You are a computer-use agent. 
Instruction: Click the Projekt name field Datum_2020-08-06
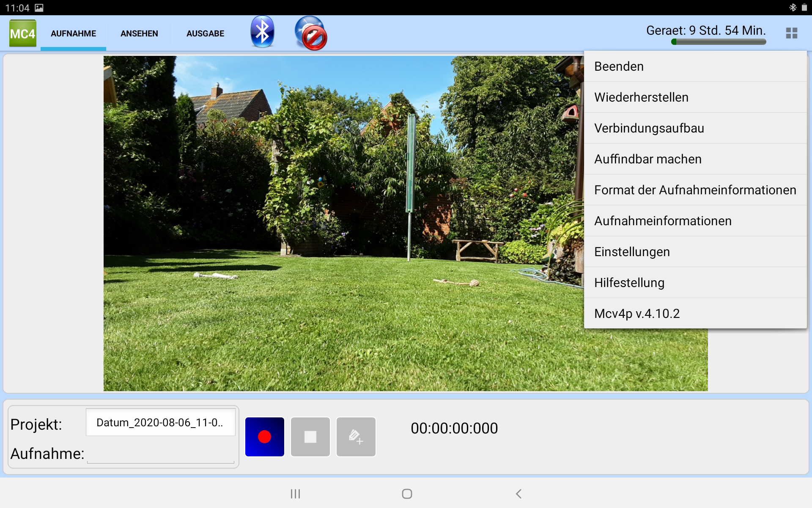pyautogui.click(x=161, y=422)
